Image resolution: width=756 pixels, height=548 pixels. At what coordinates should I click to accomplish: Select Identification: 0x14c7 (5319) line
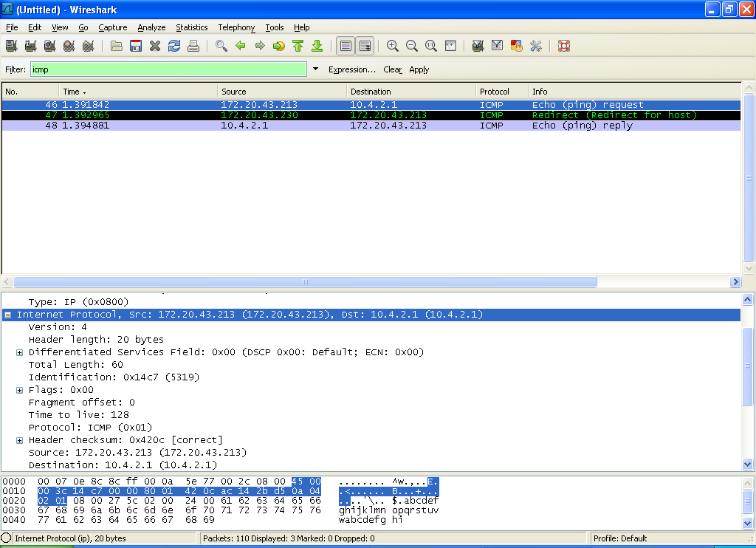click(x=114, y=377)
